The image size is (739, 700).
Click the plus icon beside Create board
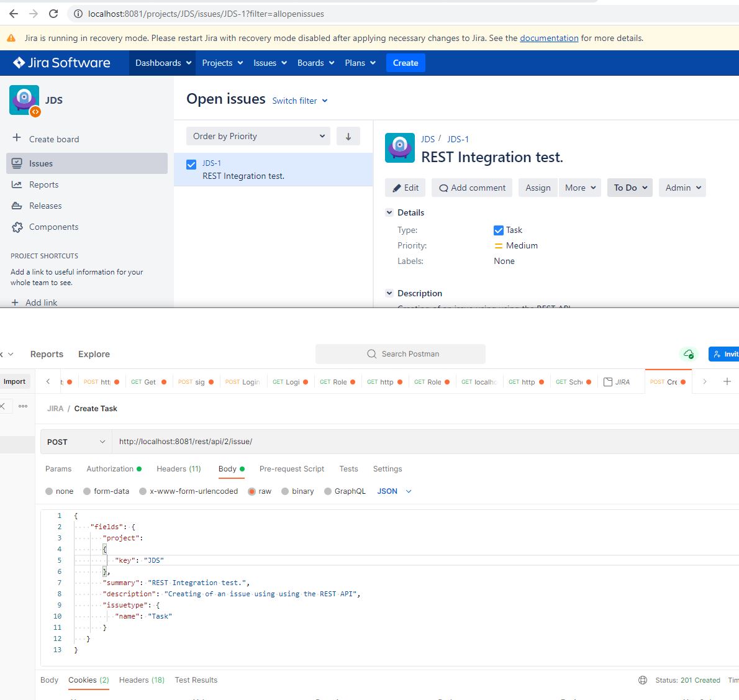(17, 138)
